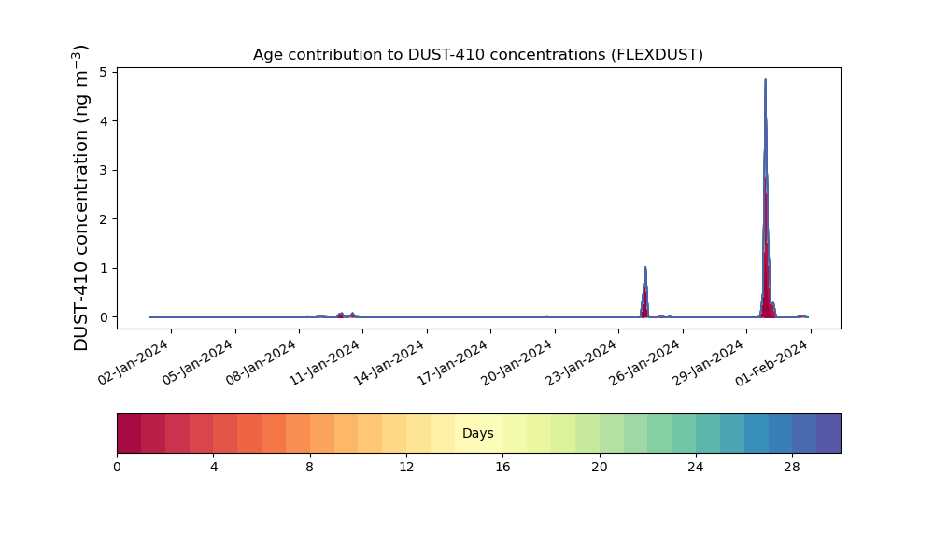The image size is (934, 560).
Task: Click the y-axis tick value 3
Action: (104, 170)
